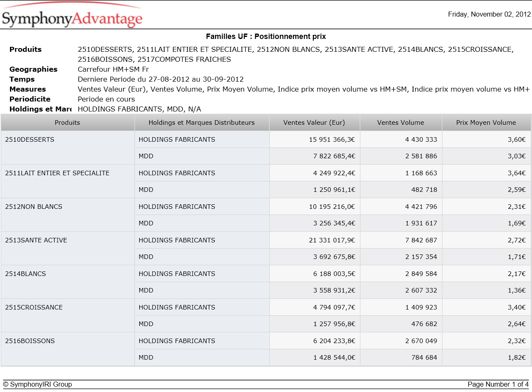
Task: Click the volume figure 476 682
Action: tap(425, 324)
